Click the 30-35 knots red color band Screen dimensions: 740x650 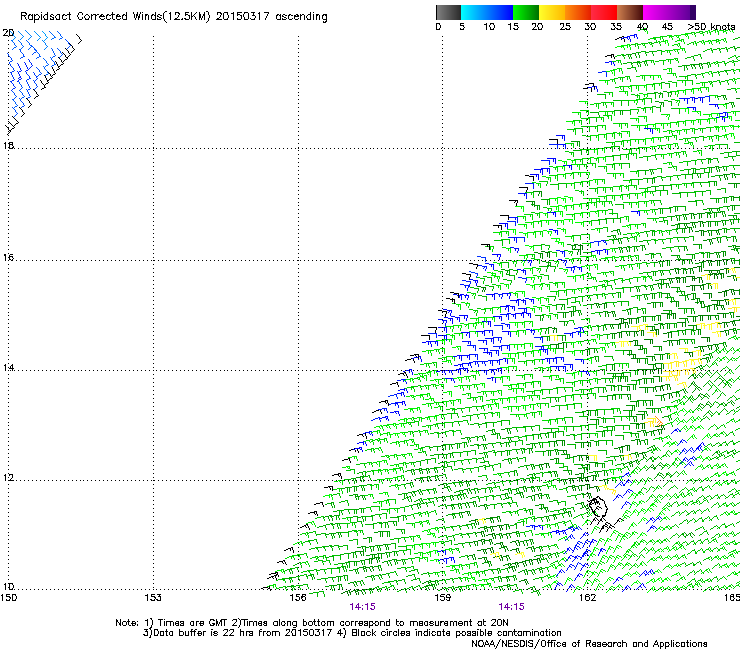tap(604, 12)
